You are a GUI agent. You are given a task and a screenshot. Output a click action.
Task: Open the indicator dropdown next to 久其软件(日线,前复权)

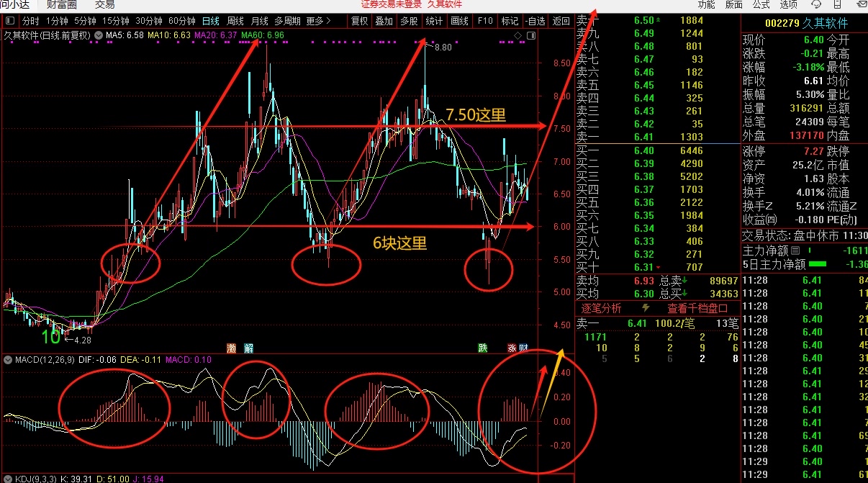[99, 35]
